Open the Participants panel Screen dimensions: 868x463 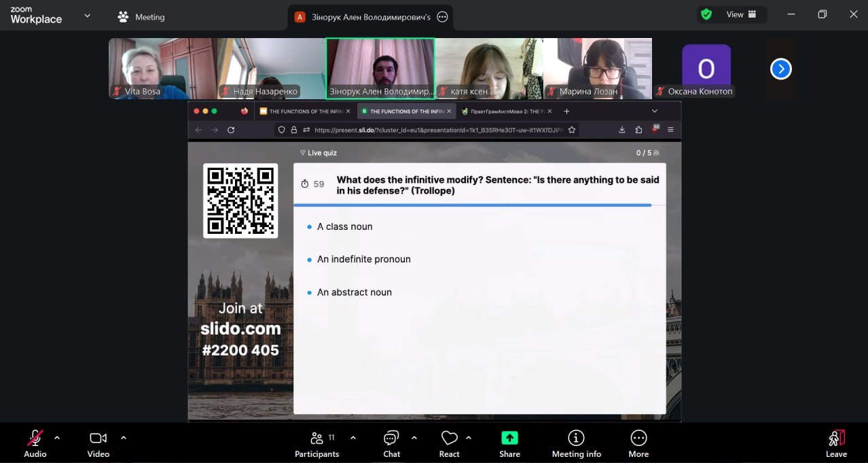317,443
